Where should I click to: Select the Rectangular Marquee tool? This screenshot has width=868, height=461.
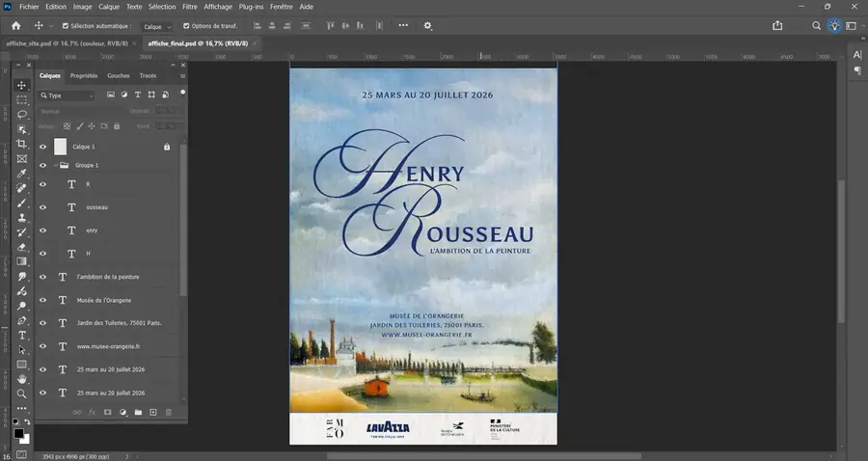(x=21, y=100)
